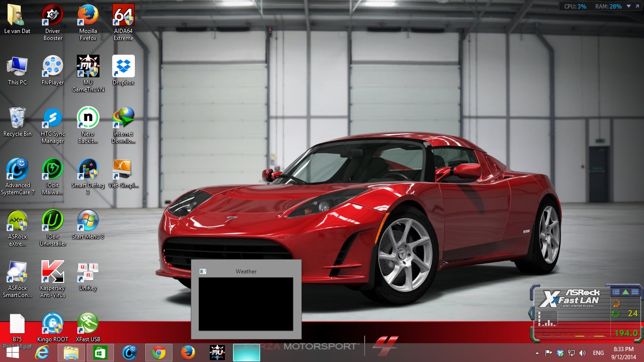Screen dimensions: 644x362
Task: Open the ASRock SmartConnect shortcut
Action: [x=17, y=280]
